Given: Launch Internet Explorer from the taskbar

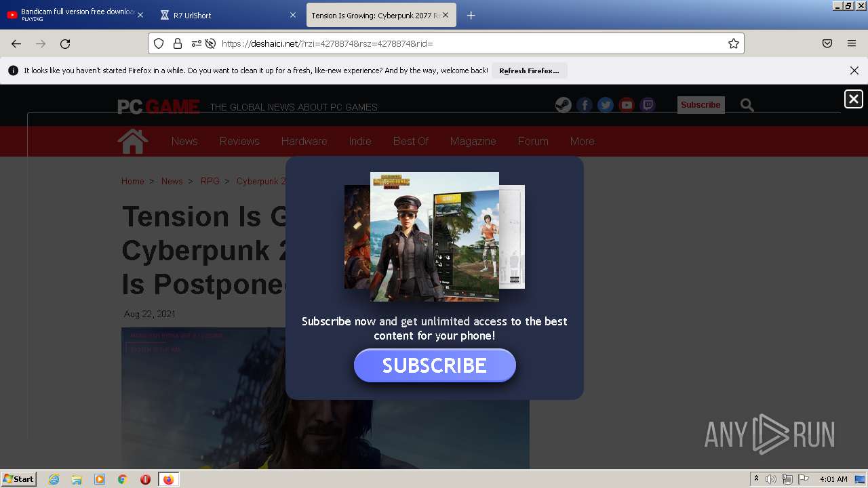Looking at the screenshot, I should [x=54, y=479].
